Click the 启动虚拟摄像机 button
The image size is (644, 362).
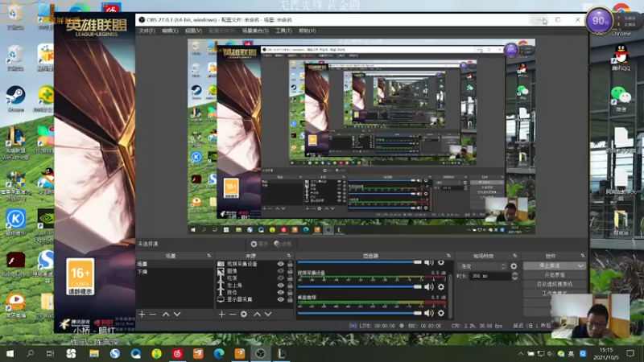pos(555,284)
